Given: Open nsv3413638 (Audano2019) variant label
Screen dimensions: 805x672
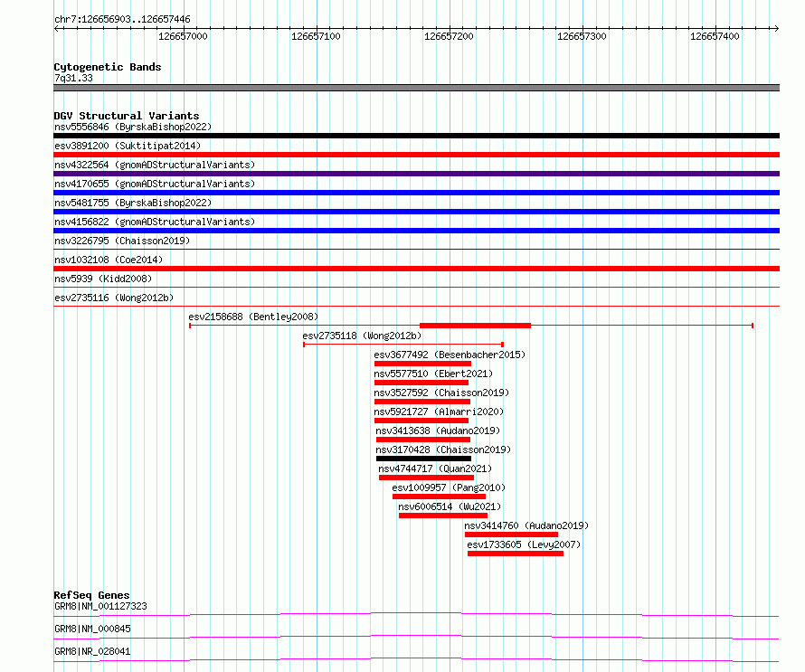Looking at the screenshot, I should tap(438, 431).
